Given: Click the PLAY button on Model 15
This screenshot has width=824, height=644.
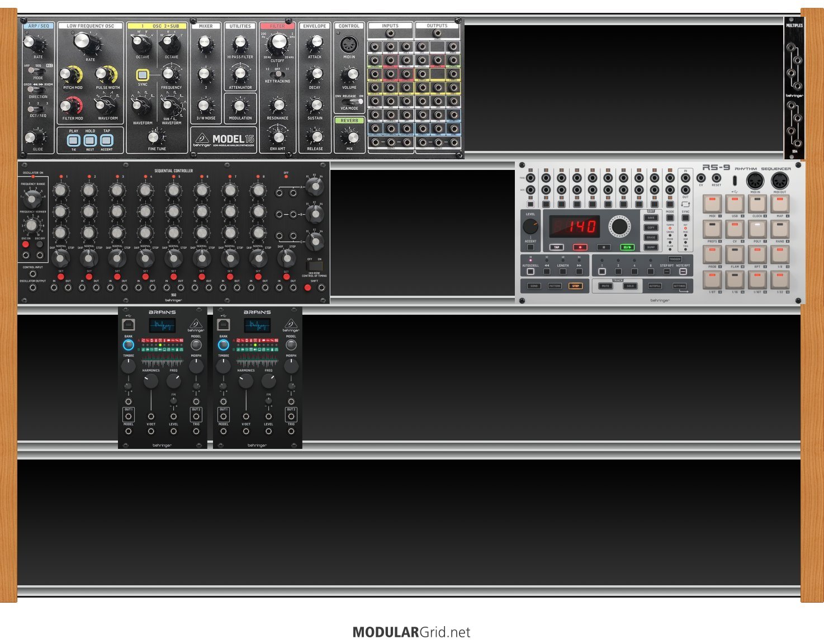Looking at the screenshot, I should click(x=74, y=140).
